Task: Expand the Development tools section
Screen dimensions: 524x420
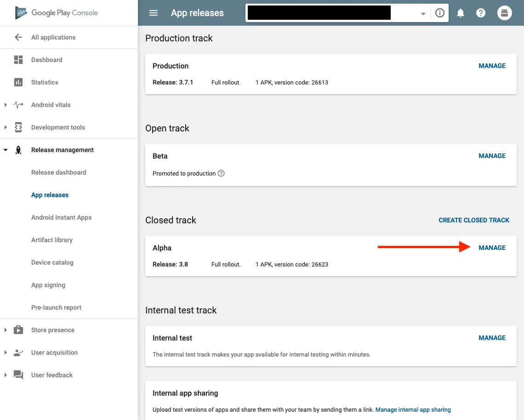Action: click(x=6, y=127)
